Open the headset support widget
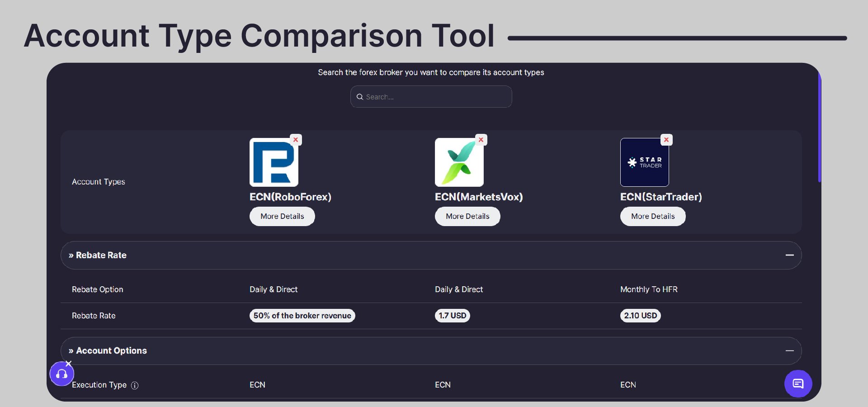The height and width of the screenshot is (407, 868). pos(62,374)
